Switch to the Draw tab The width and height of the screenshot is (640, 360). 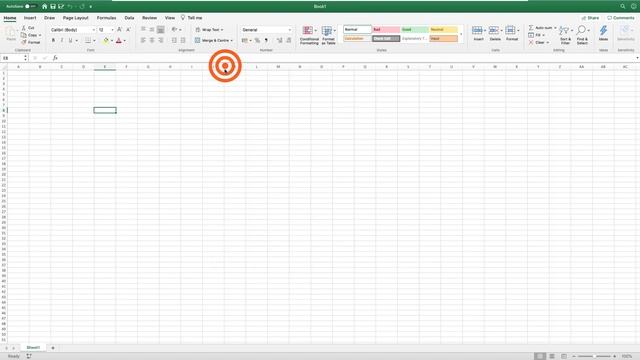tap(49, 18)
